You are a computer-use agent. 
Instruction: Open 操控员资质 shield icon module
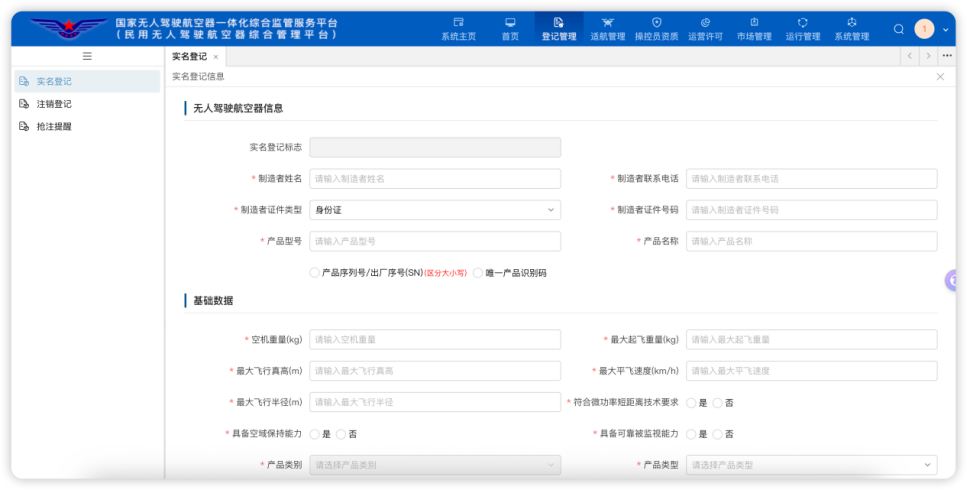tap(656, 28)
